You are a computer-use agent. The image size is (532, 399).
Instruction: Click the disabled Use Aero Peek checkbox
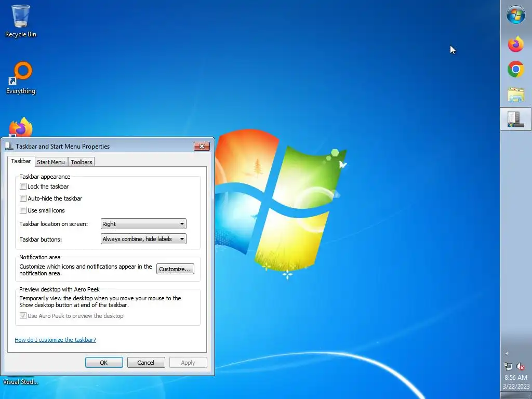coord(23,316)
